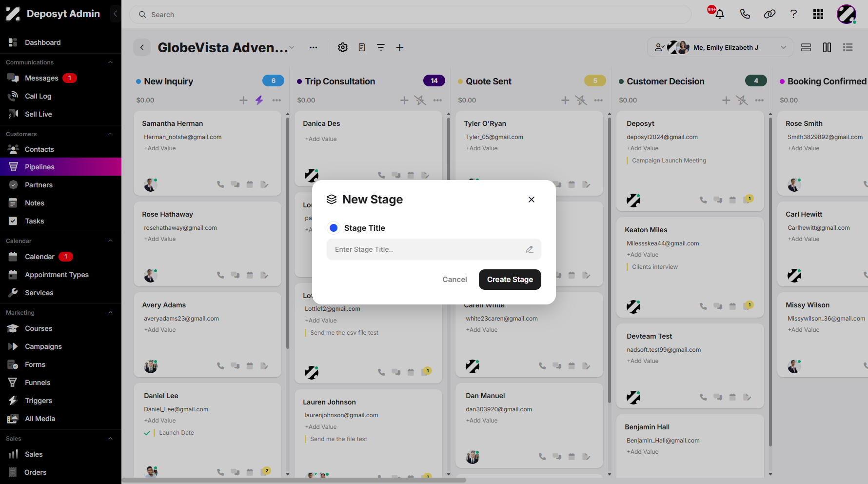This screenshot has width=868, height=484.
Task: Open the Quote Sent column options menu
Action: (x=598, y=100)
